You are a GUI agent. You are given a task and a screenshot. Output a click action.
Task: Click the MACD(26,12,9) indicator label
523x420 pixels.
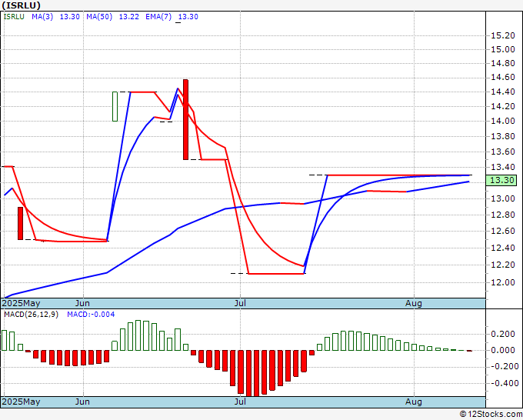point(31,315)
